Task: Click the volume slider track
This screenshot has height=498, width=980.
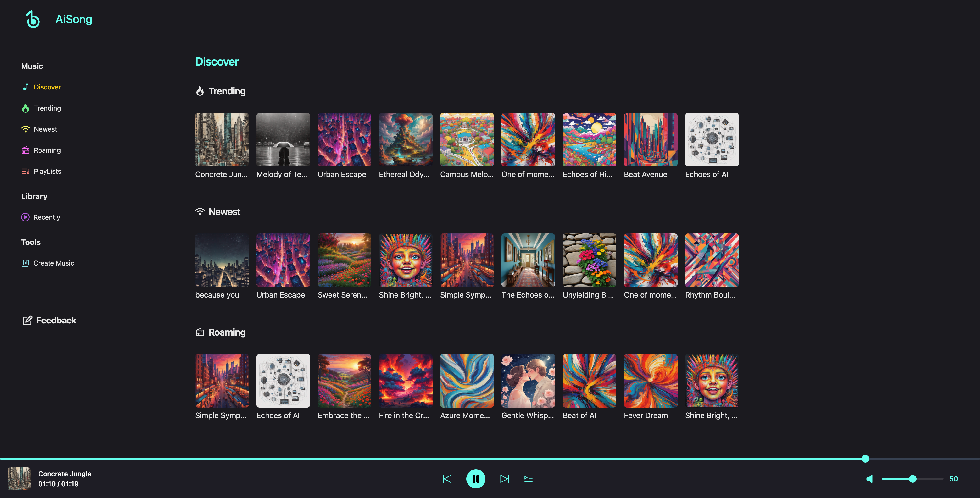Action: (928, 479)
